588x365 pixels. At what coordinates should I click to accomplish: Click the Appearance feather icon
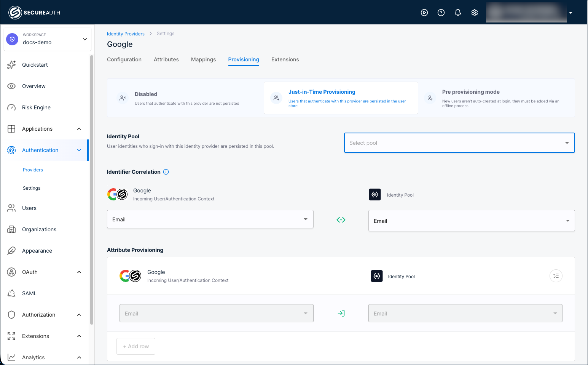point(11,251)
